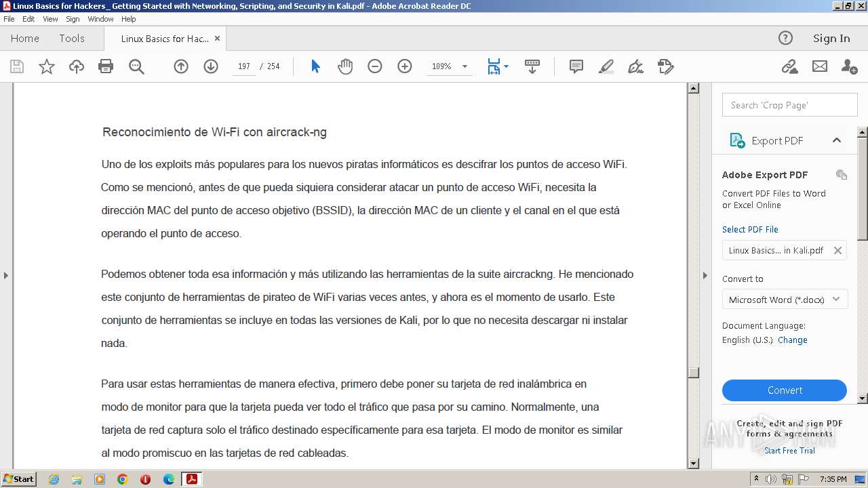Click Search 'Crop Page' field
The height and width of the screenshot is (488, 868).
coord(790,105)
